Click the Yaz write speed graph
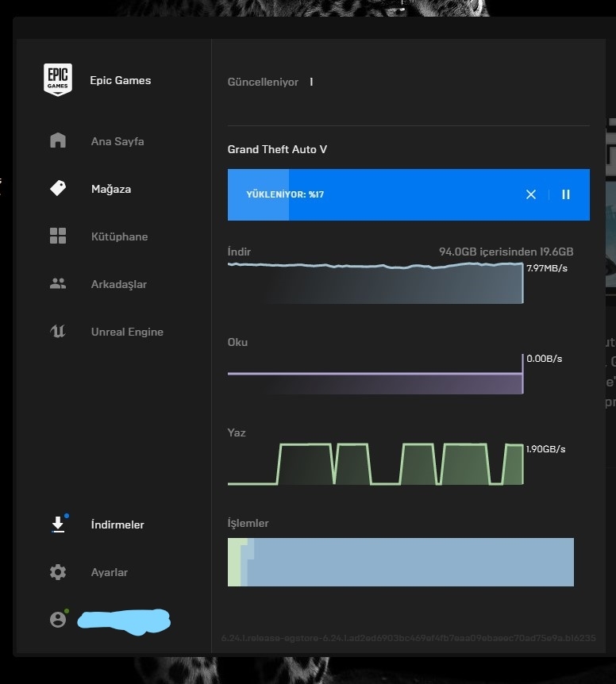 [375, 464]
